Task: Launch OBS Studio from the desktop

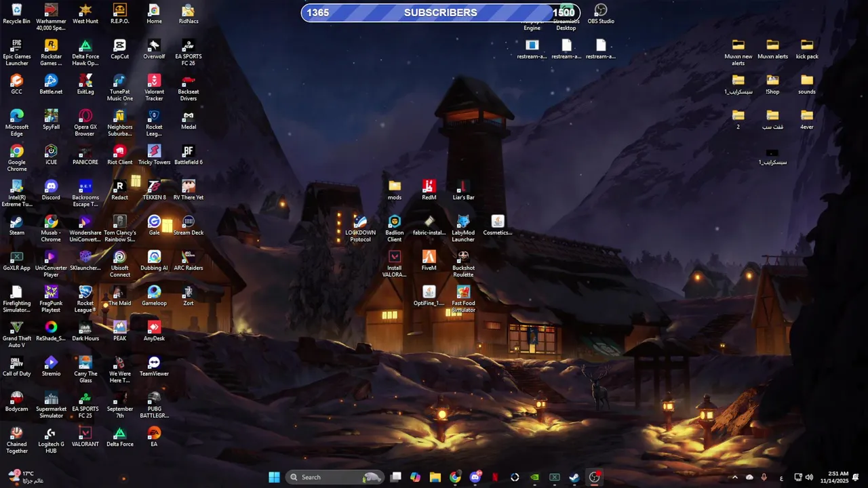Action: (601, 14)
